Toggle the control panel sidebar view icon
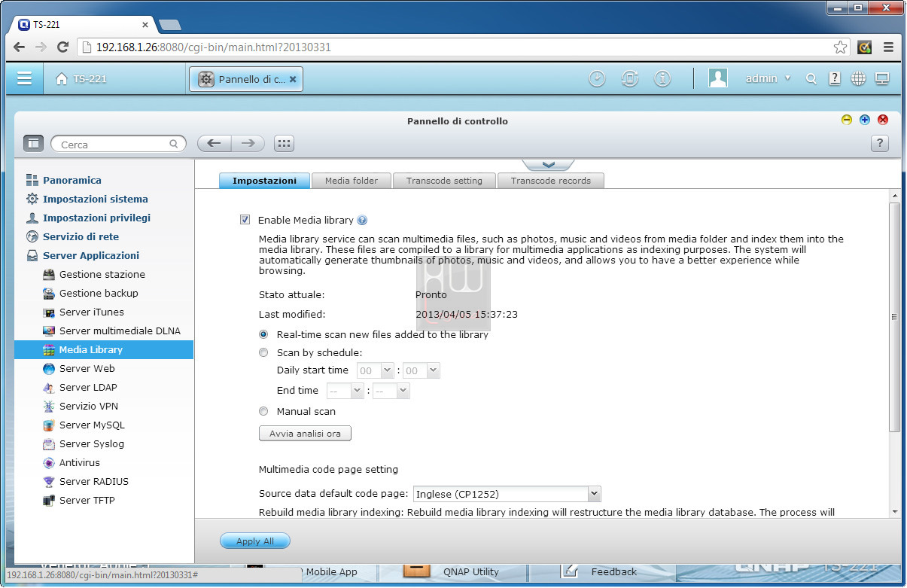Image resolution: width=907 pixels, height=588 pixels. click(33, 143)
